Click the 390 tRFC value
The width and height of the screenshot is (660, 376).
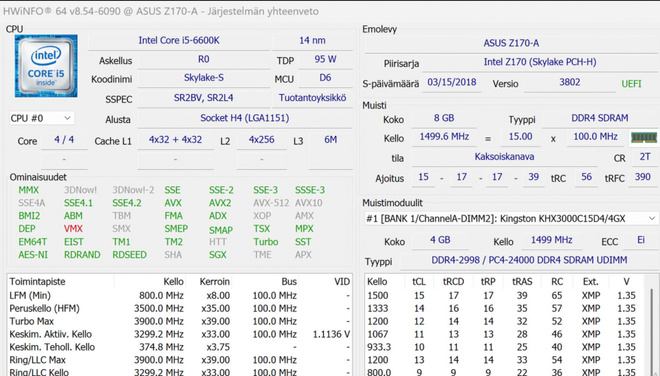pyautogui.click(x=643, y=177)
